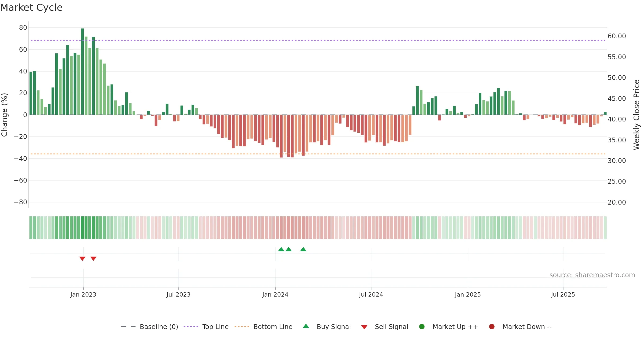Viewport: 644px width, 362px height.
Task: Click the Jan 2025 axis label
Action: (468, 294)
